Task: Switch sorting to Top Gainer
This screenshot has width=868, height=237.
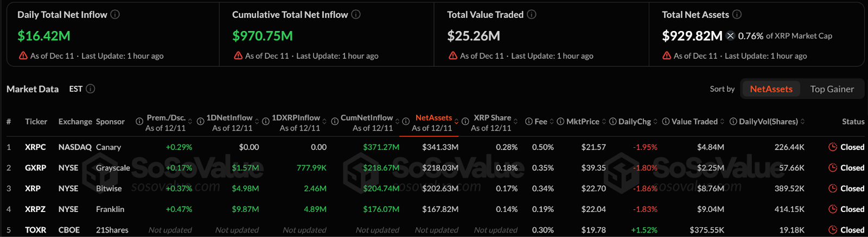Action: pos(832,89)
